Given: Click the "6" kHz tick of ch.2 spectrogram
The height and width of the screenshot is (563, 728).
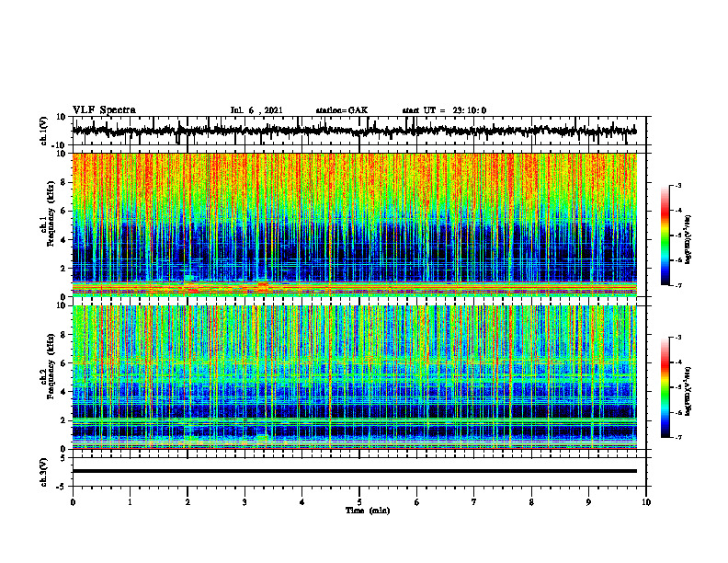Looking at the screenshot, I should point(64,363).
